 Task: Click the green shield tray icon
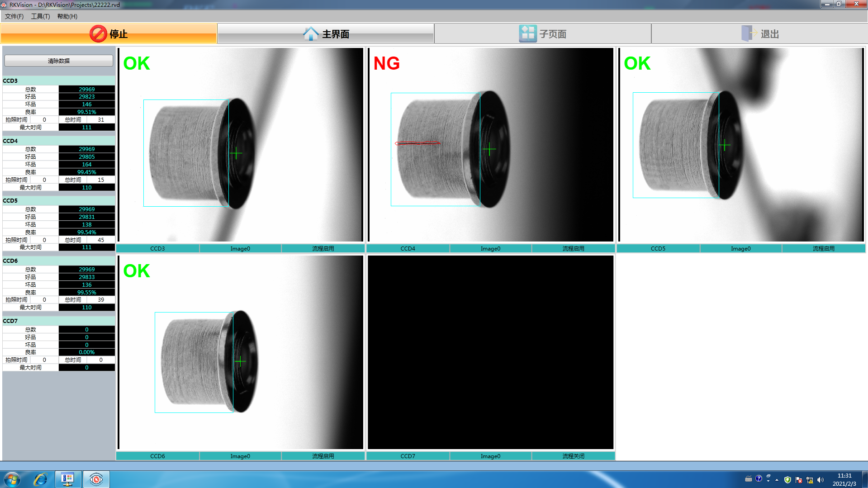[x=787, y=480]
